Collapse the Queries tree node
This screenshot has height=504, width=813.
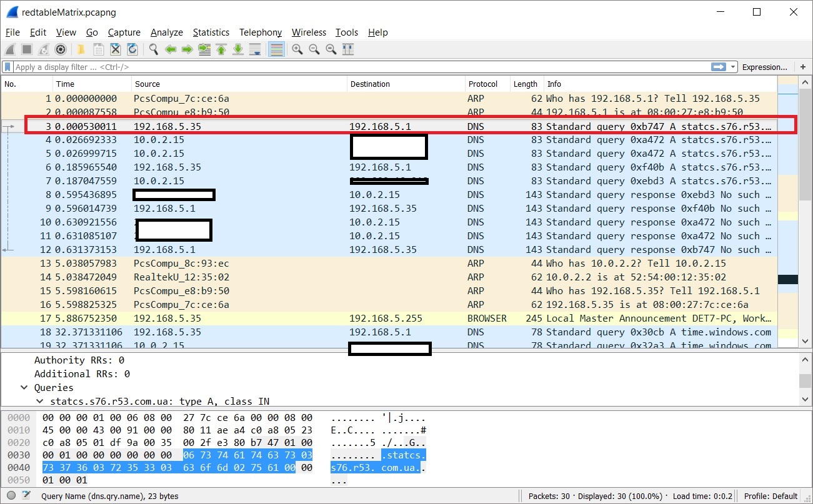[x=24, y=388]
